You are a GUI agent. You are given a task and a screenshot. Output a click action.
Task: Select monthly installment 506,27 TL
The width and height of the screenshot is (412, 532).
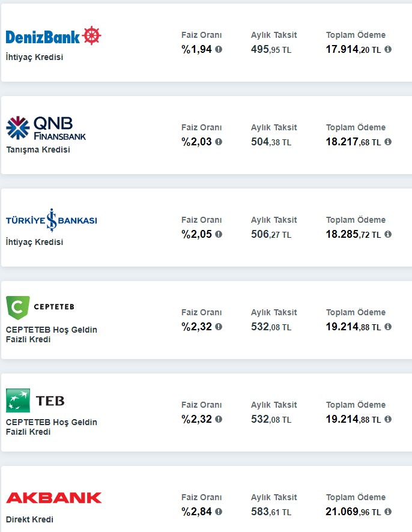point(271,234)
